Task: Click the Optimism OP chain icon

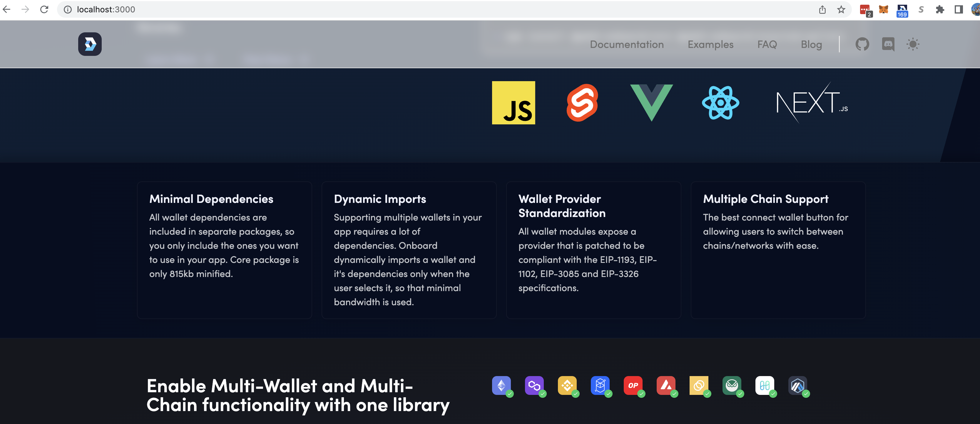Action: pos(633,385)
